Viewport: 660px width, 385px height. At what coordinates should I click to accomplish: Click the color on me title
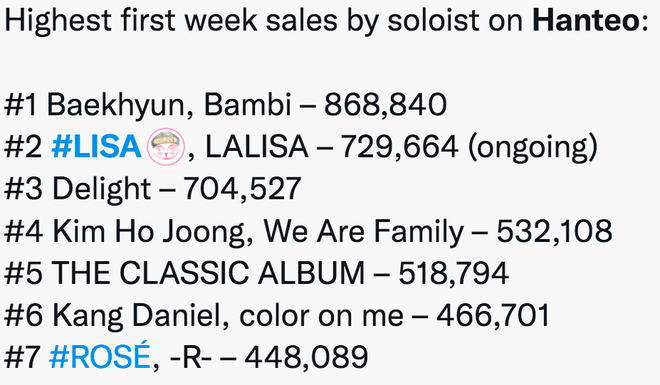[x=321, y=316]
